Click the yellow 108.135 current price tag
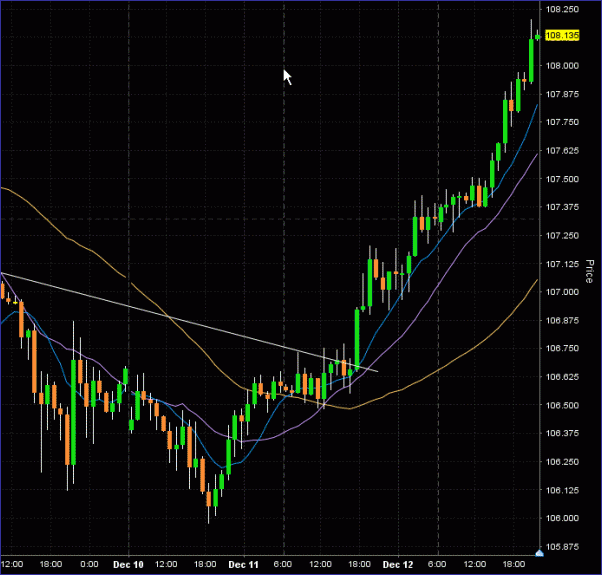The height and width of the screenshot is (575, 602). point(562,36)
